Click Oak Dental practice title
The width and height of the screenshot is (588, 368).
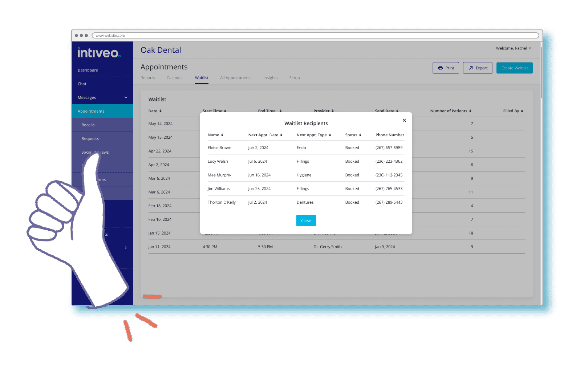click(161, 50)
